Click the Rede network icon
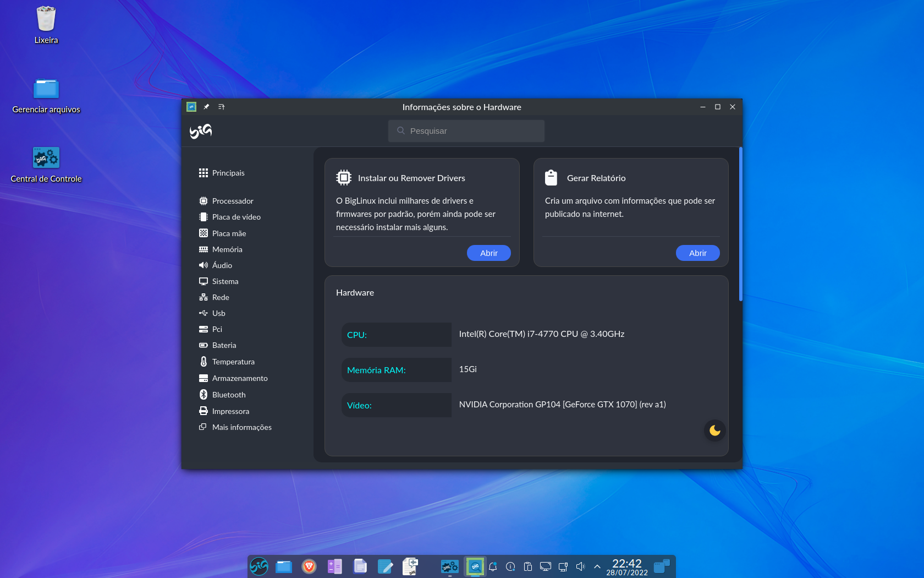 coord(204,297)
